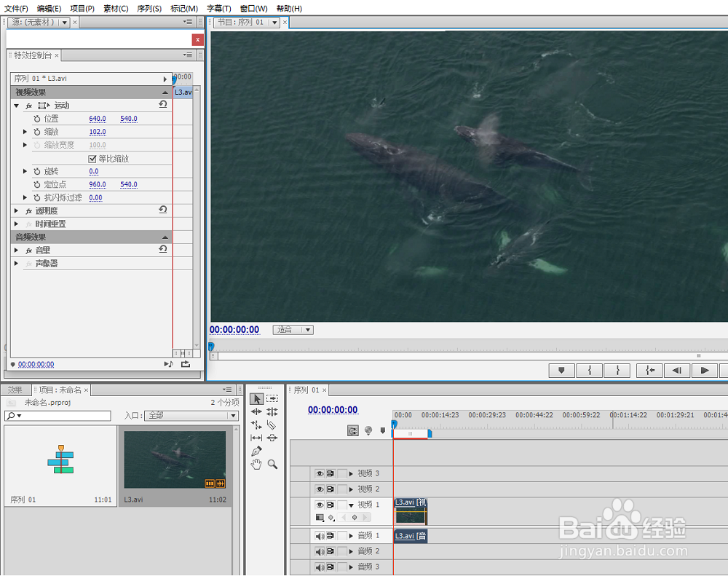Click the Set In point button
Image resolution: width=728 pixels, height=576 pixels.
(x=590, y=370)
